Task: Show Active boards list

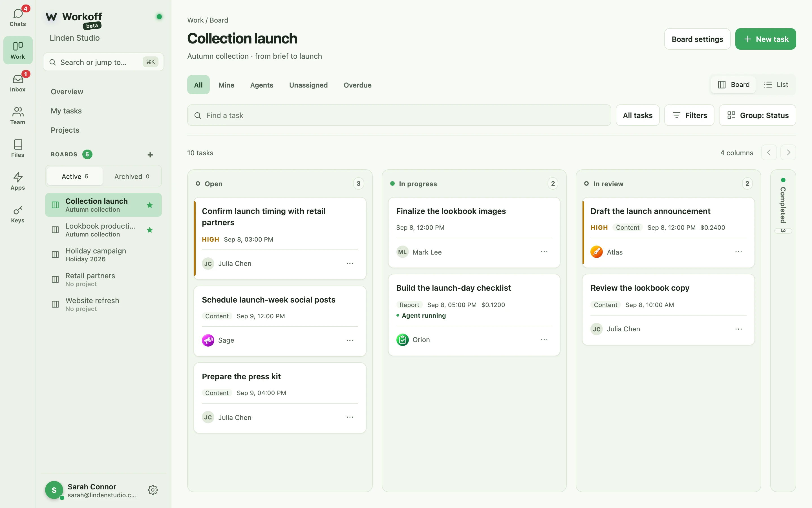Action: pos(75,176)
